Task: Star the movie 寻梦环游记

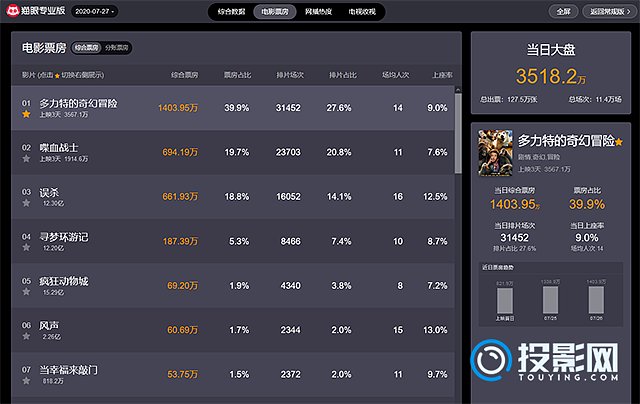Action: point(26,248)
